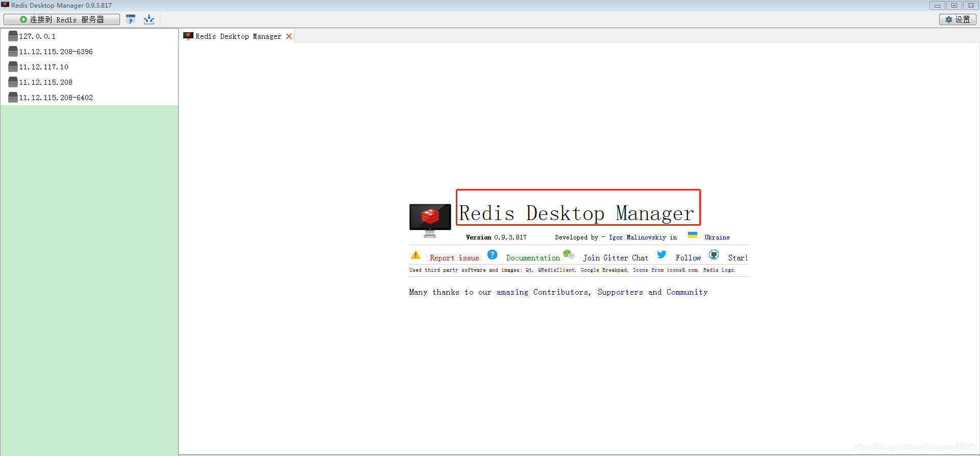
Task: Click the Twitter bird icon
Action: pos(661,254)
